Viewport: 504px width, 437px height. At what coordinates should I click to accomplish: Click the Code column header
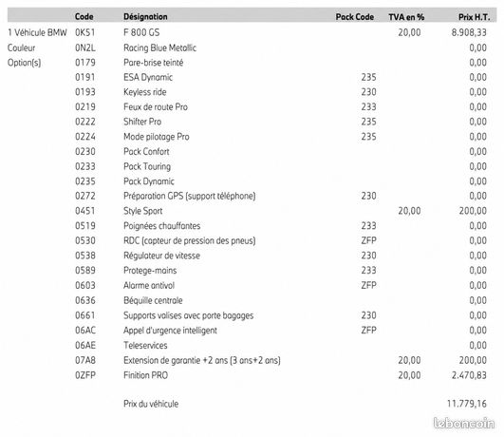point(84,17)
